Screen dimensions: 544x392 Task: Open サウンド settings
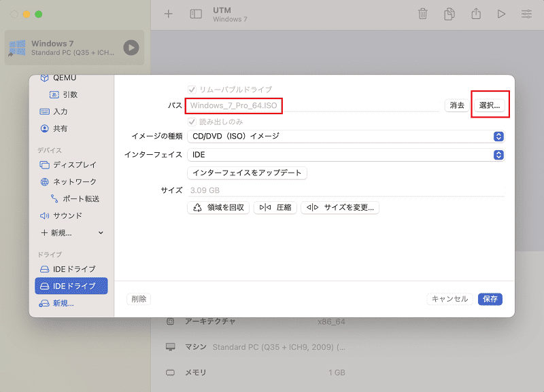pyautogui.click(x=61, y=215)
